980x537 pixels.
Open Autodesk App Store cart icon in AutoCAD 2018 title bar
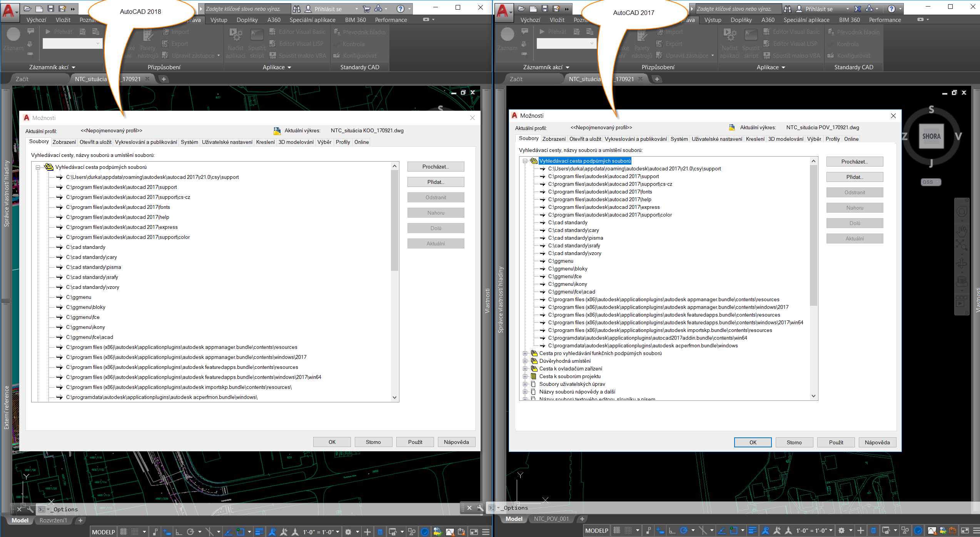click(x=367, y=8)
